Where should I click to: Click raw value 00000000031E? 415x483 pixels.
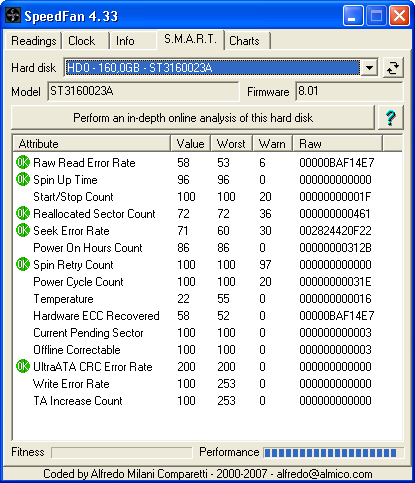[335, 282]
